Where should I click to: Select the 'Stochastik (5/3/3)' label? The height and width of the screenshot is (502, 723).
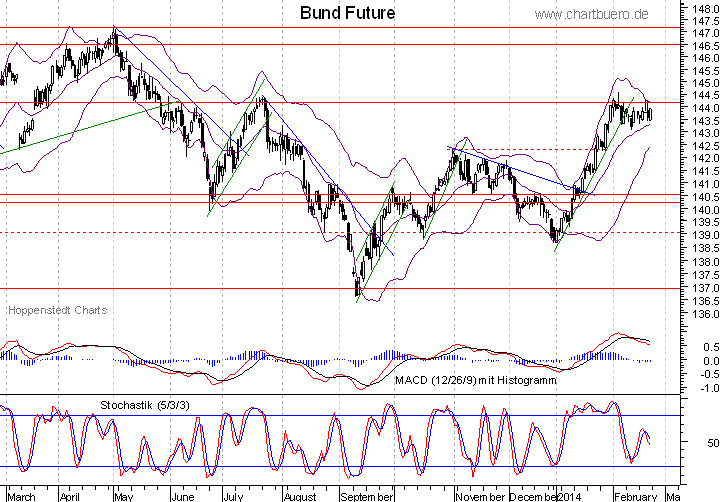145,406
